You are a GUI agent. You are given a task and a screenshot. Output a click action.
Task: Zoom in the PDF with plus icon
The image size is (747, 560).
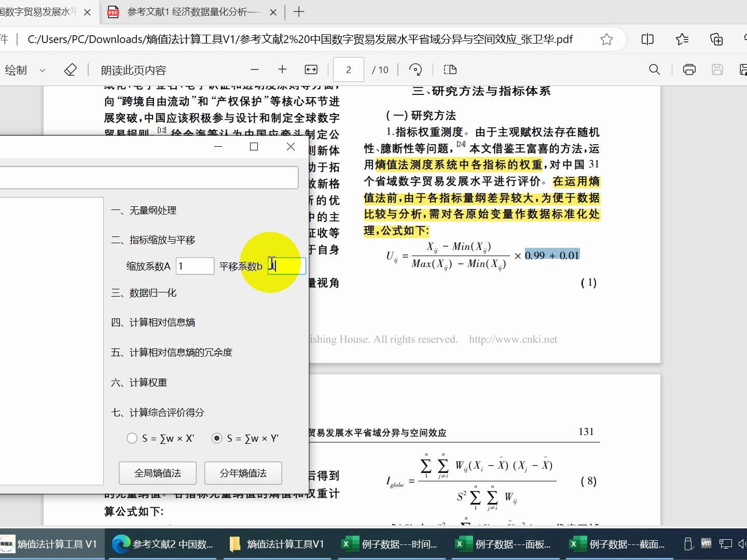(x=282, y=69)
